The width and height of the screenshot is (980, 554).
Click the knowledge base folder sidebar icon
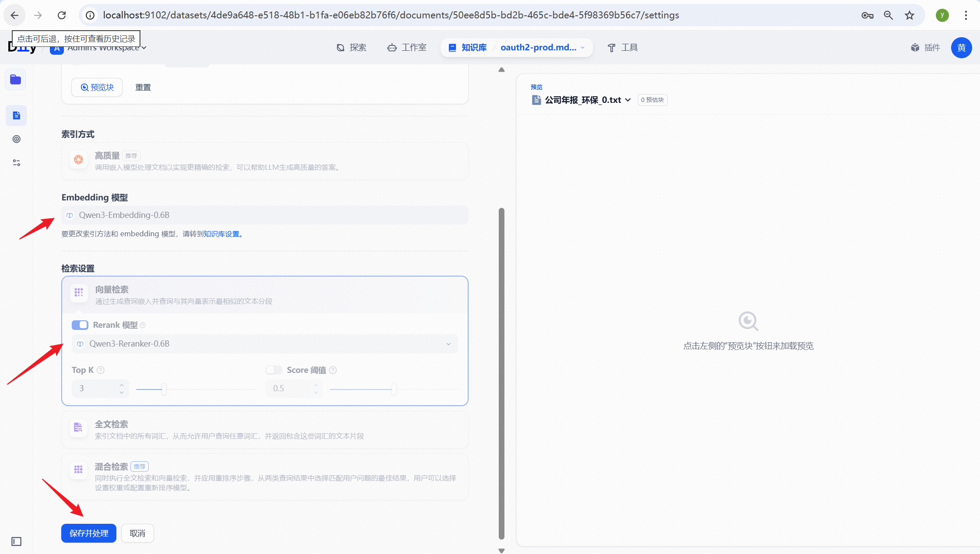tap(16, 80)
